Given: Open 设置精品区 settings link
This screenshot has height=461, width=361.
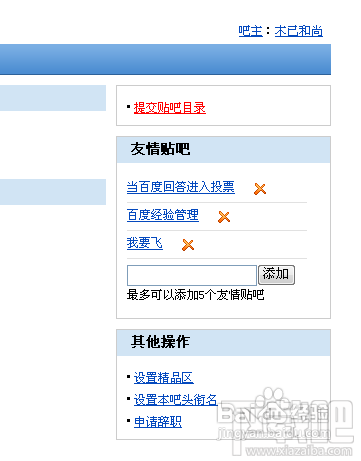Looking at the screenshot, I should [x=164, y=378].
